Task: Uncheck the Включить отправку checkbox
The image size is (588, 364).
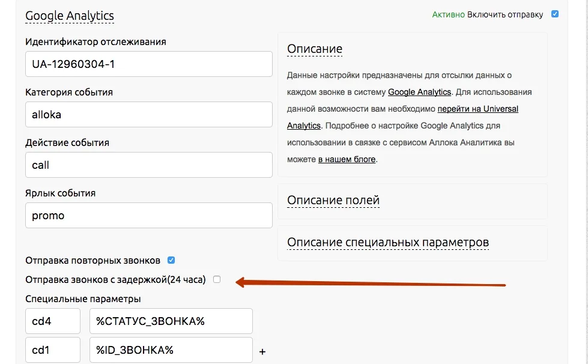Action: [555, 14]
